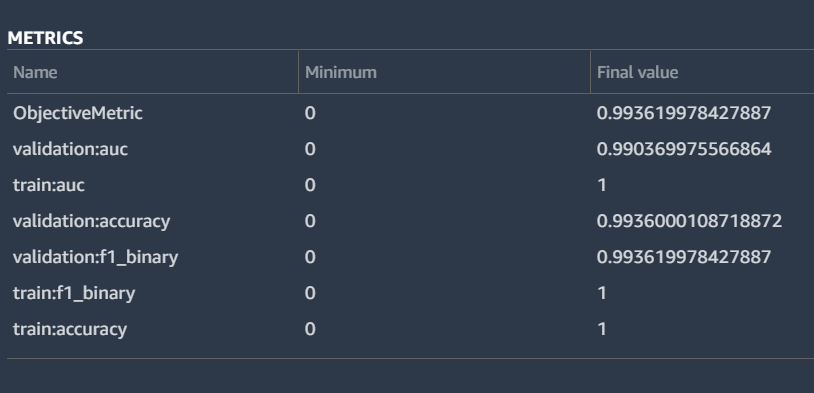Click the ObjectiveMetric final value 0.993619978427887
This screenshot has height=393, width=814.
click(x=684, y=113)
